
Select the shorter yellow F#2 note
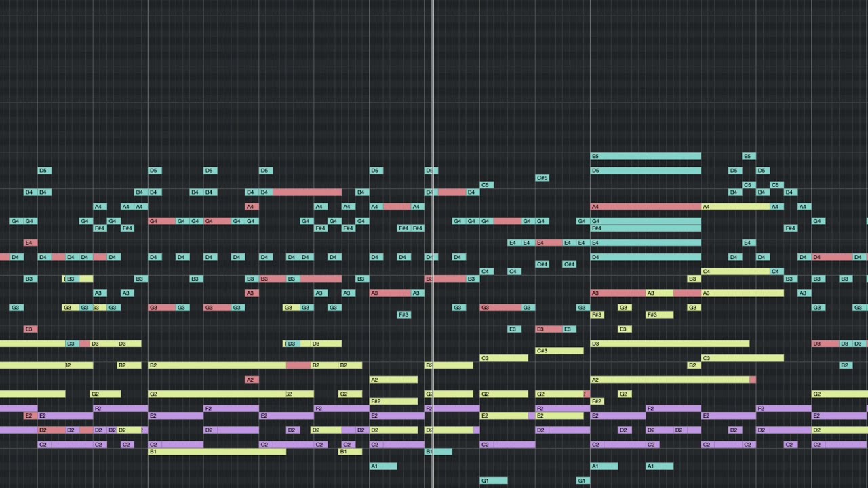(597, 401)
